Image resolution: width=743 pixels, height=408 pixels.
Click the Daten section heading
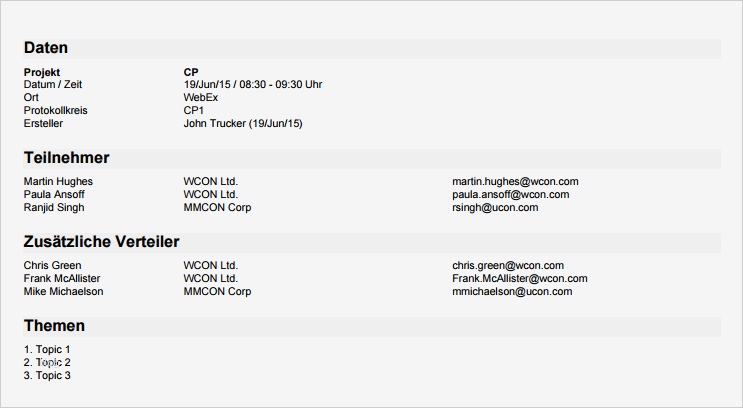[x=46, y=48]
